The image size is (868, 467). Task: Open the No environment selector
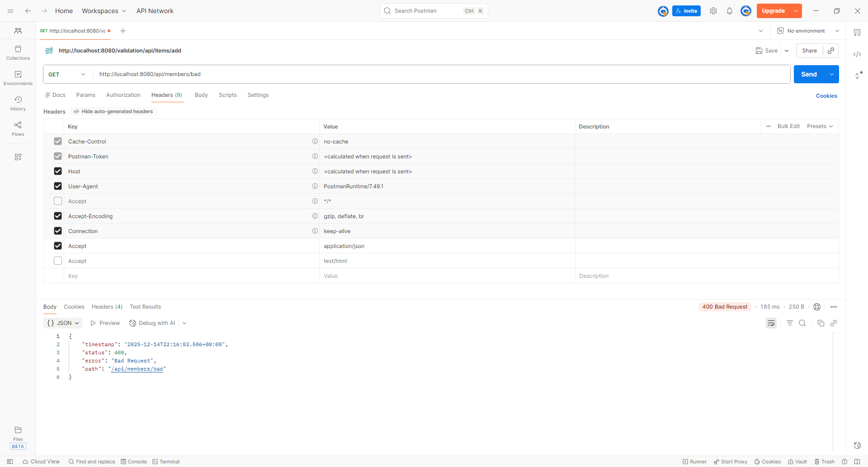pos(808,31)
